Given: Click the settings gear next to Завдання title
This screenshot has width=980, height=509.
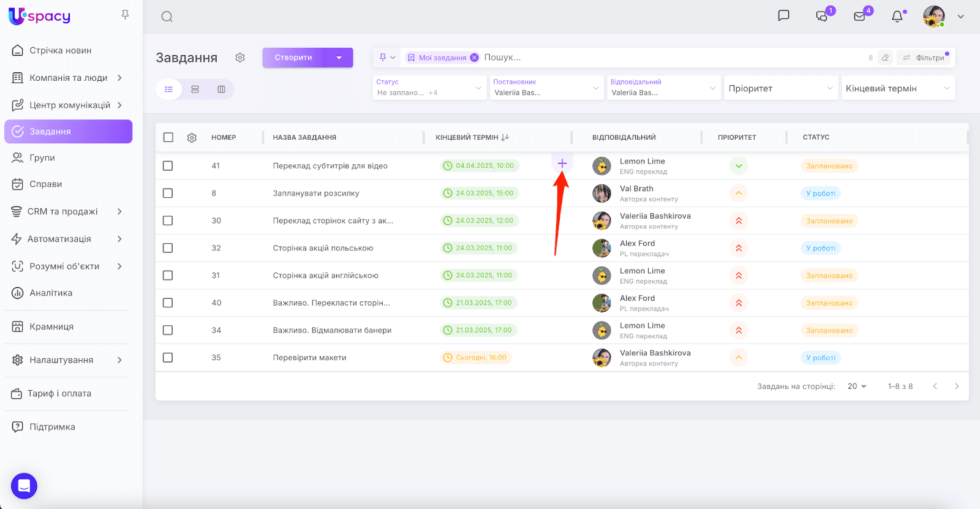Looking at the screenshot, I should 240,58.
